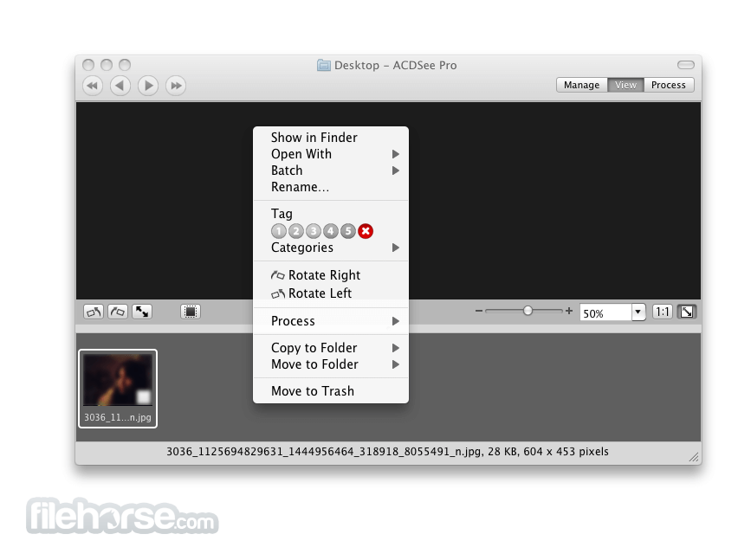751x560 pixels.
Task: Click the window resize grip corner
Action: tap(694, 457)
